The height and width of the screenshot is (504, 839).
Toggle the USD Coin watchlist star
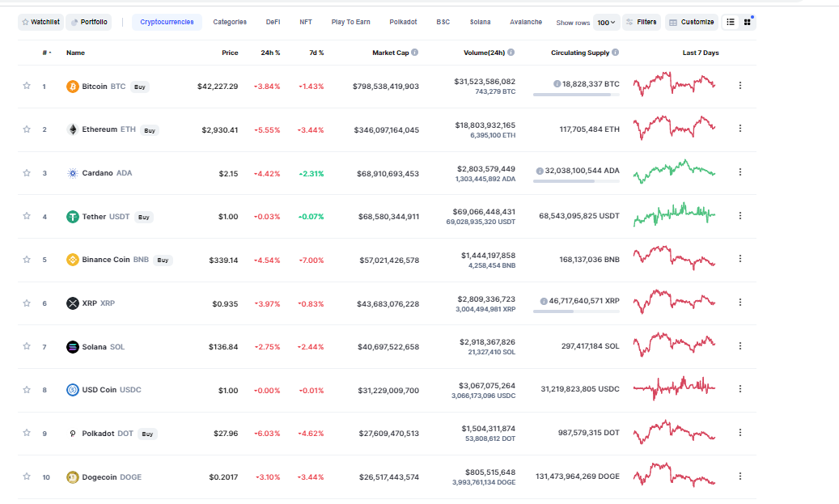click(27, 389)
